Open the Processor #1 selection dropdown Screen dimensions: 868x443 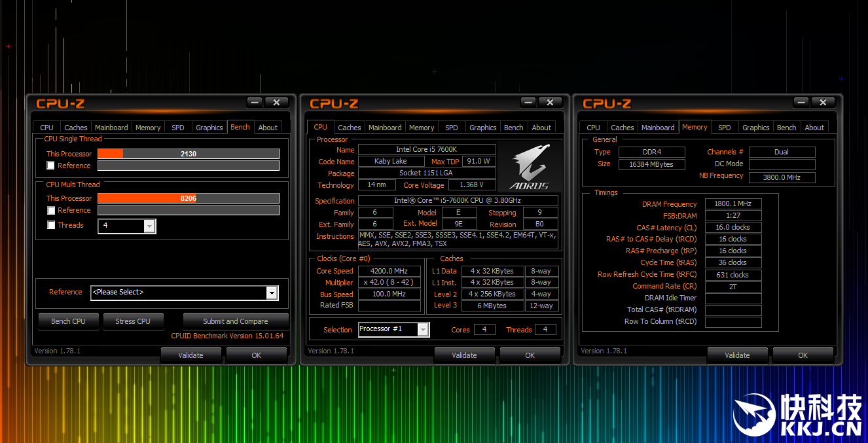tap(423, 330)
